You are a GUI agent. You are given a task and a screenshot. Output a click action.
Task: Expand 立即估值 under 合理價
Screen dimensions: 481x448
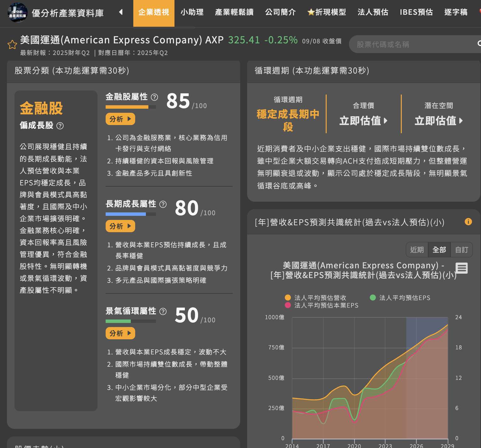pos(363,121)
